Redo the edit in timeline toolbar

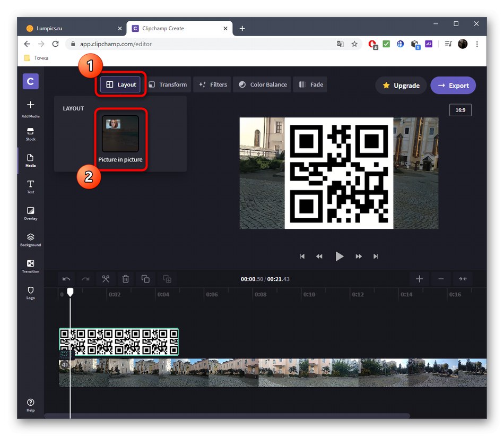click(85, 279)
